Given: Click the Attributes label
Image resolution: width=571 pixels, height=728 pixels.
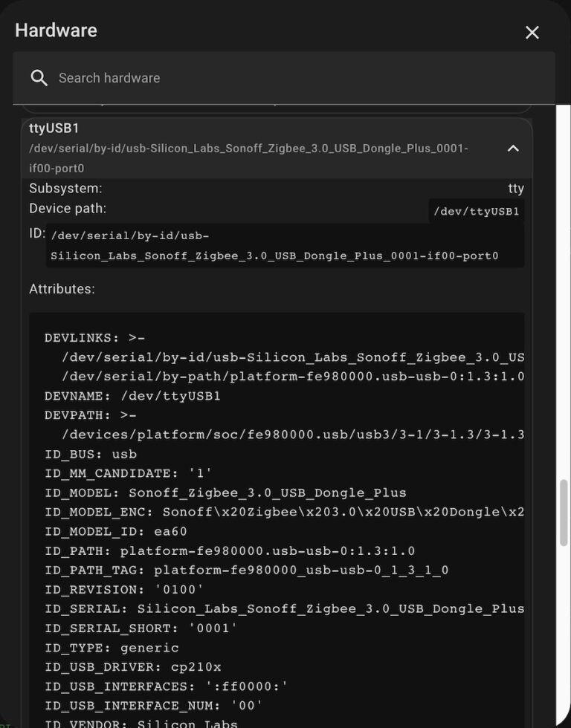Looking at the screenshot, I should pos(62,289).
